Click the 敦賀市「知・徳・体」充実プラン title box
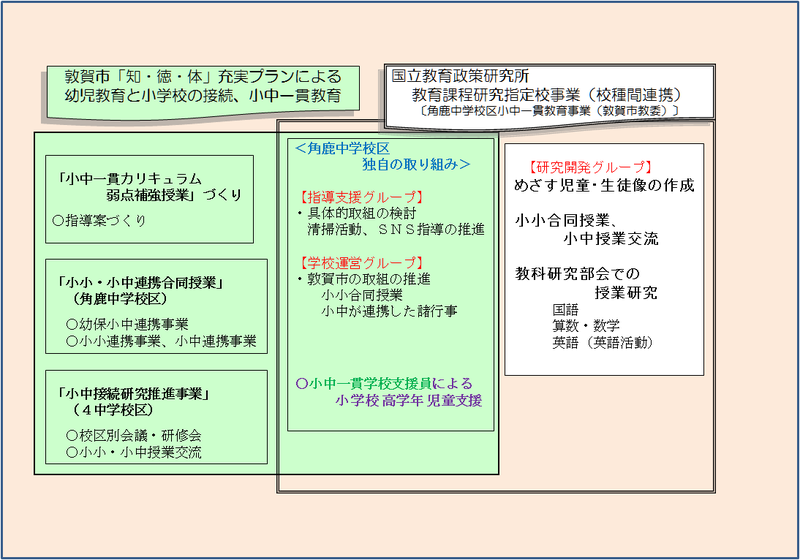This screenshot has height=560, width=800. tap(201, 87)
